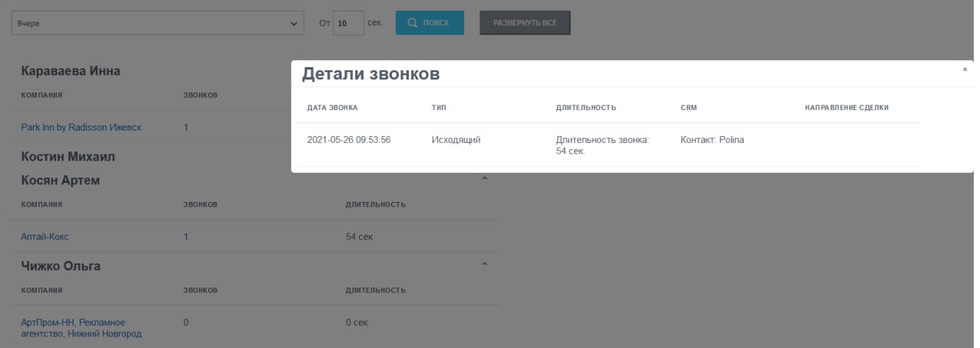
Task: Close the Детали звонков dialog
Action: [x=965, y=70]
